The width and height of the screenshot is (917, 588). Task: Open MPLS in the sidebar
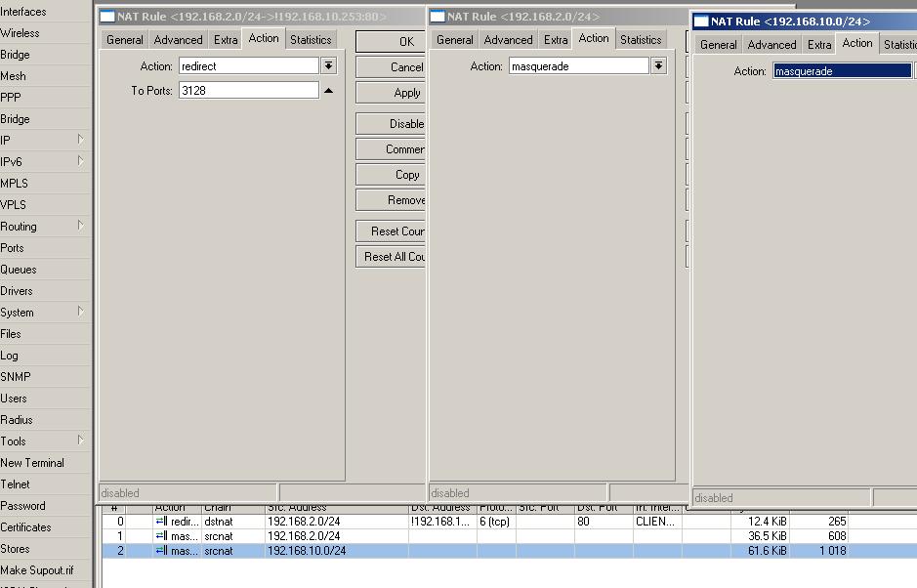(14, 183)
